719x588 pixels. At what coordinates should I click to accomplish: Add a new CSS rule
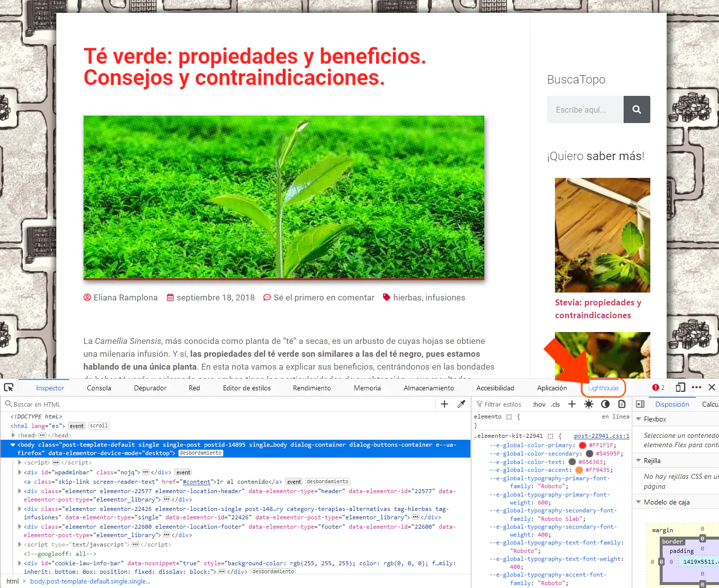click(572, 404)
